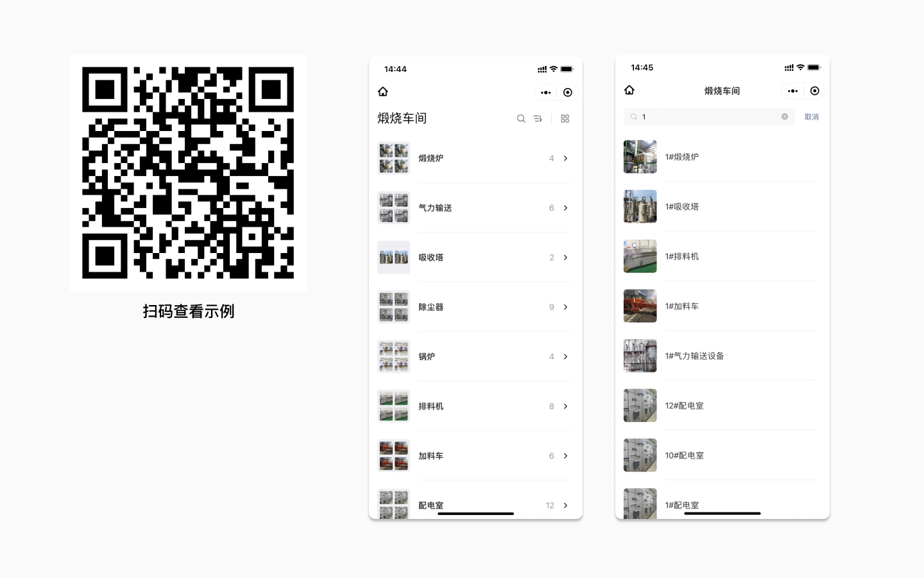Open the 1#吸收塔 result thumbnail

[640, 206]
